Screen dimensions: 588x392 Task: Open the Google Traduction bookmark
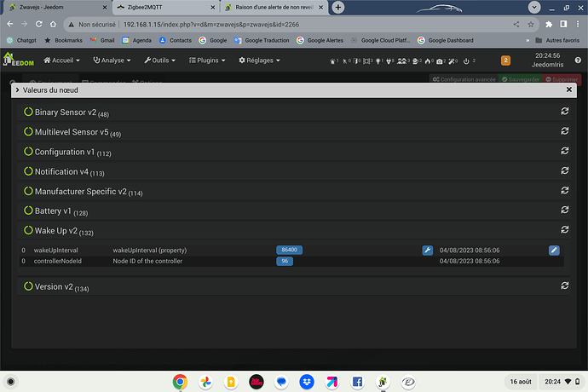pyautogui.click(x=262, y=41)
